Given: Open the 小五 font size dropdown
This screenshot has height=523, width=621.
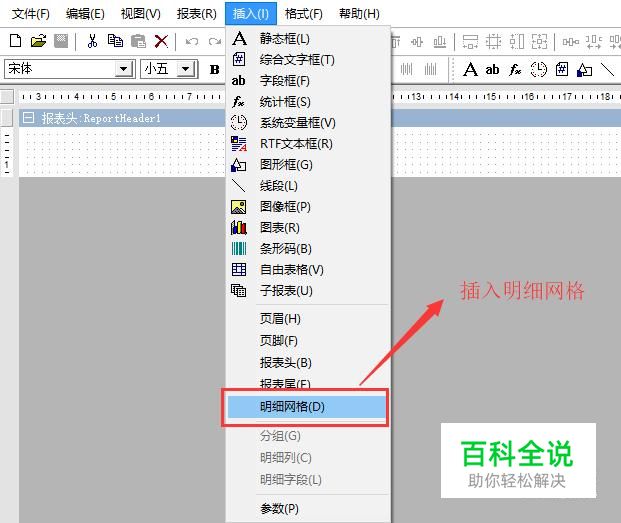Looking at the screenshot, I should [185, 69].
